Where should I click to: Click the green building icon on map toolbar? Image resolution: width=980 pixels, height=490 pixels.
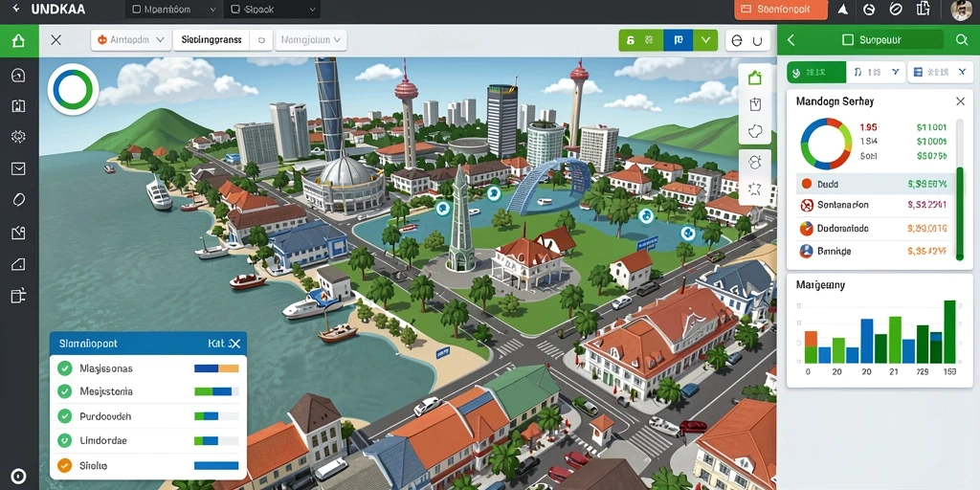click(x=755, y=78)
